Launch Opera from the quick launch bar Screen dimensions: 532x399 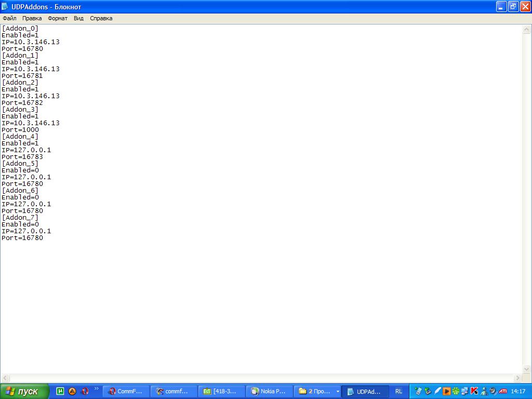pos(85,391)
